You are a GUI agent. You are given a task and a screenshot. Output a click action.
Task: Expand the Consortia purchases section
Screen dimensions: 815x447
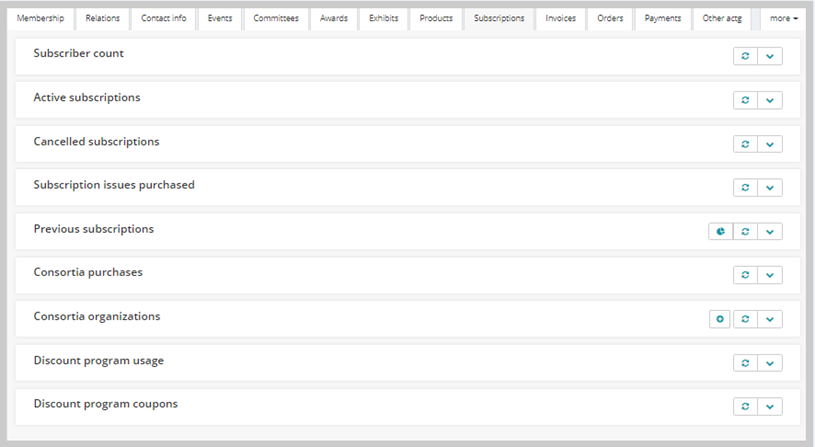pyautogui.click(x=770, y=275)
